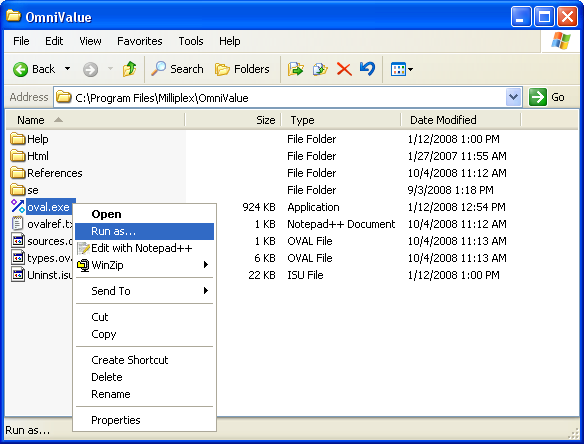
Task: Choose Rename from the context menu
Action: (145, 394)
